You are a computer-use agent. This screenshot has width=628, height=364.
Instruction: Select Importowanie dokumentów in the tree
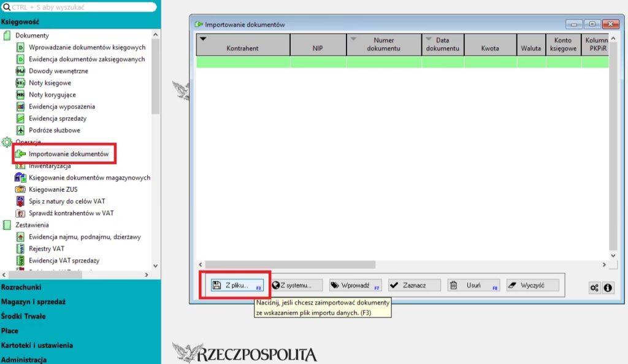point(68,154)
